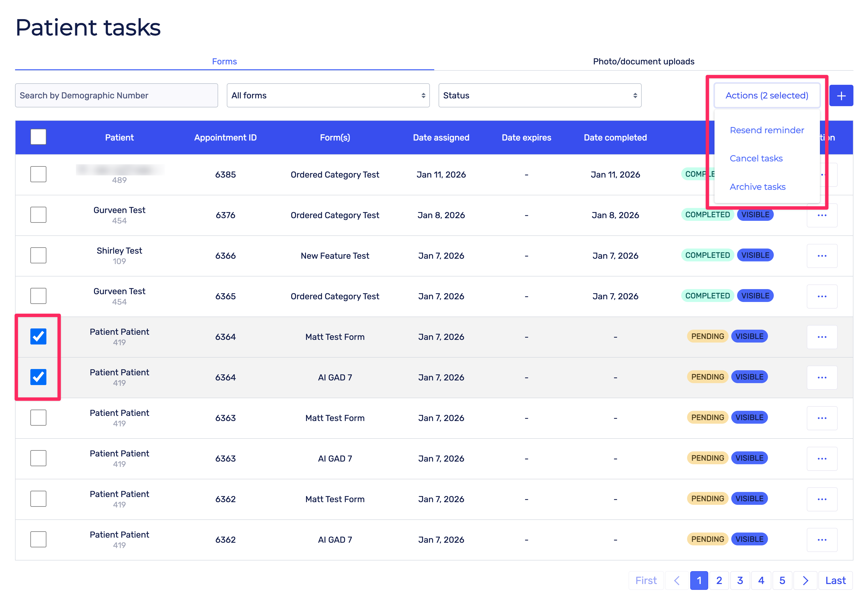The height and width of the screenshot is (602, 868).
Task: Toggle the select-all checkbox in table header
Action: coord(38,137)
